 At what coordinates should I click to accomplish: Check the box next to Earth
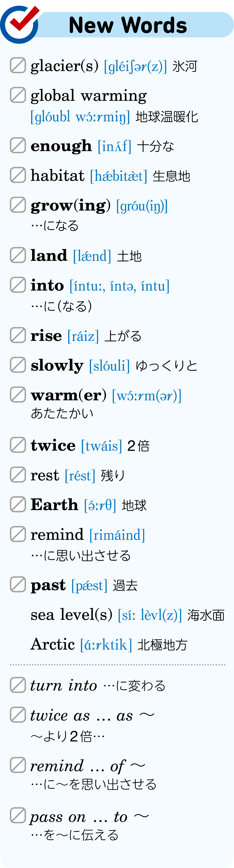(18, 504)
